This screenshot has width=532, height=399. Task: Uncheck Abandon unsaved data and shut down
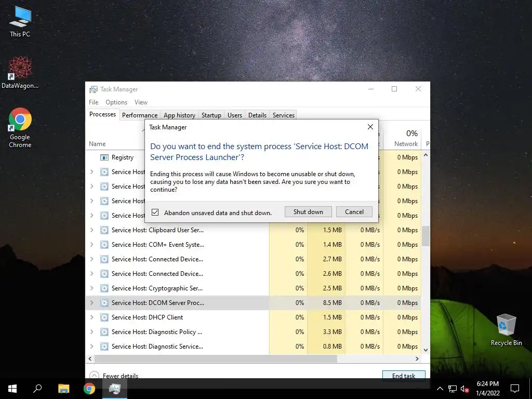pos(155,212)
